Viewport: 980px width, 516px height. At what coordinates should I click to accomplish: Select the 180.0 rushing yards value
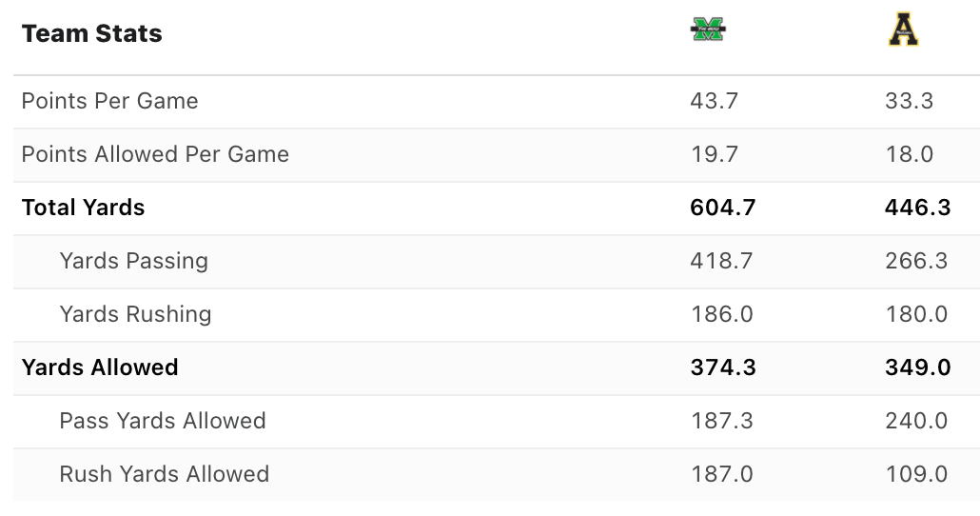(x=917, y=314)
